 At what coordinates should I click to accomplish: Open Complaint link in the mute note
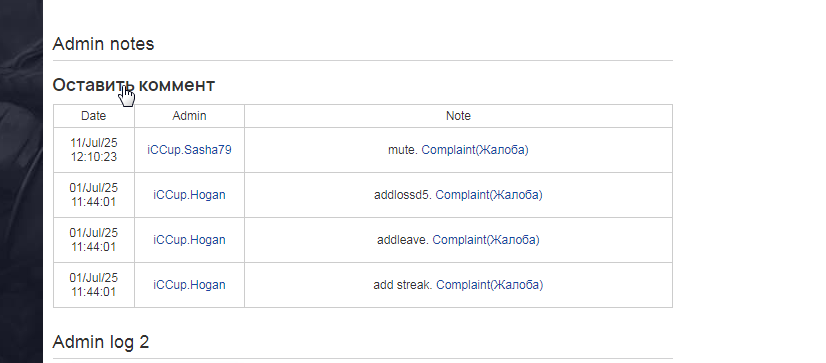tap(475, 150)
